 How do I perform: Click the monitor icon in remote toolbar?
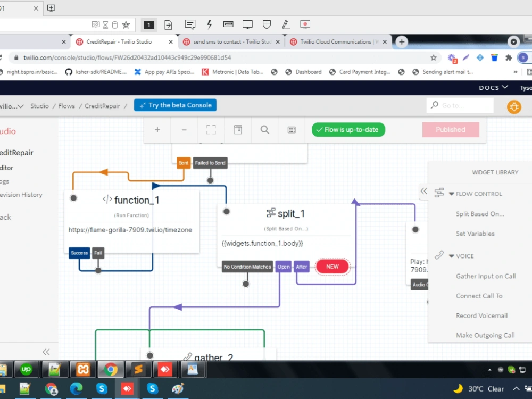(x=247, y=24)
